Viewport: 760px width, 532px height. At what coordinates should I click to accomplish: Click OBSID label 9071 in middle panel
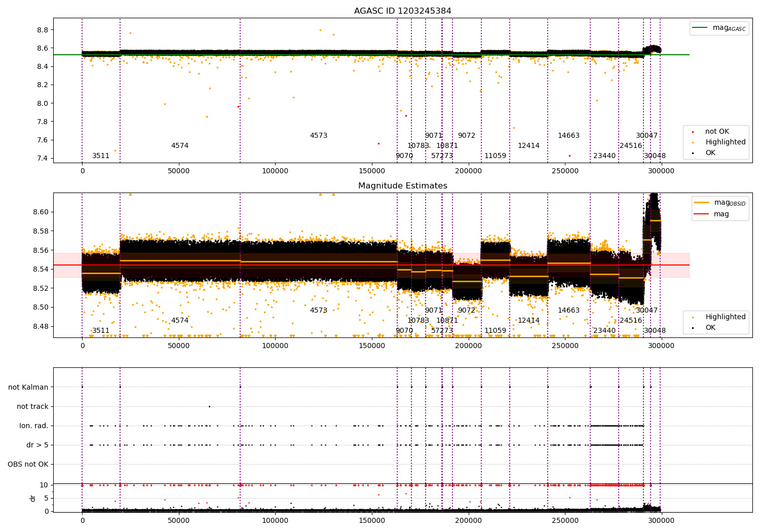click(434, 311)
